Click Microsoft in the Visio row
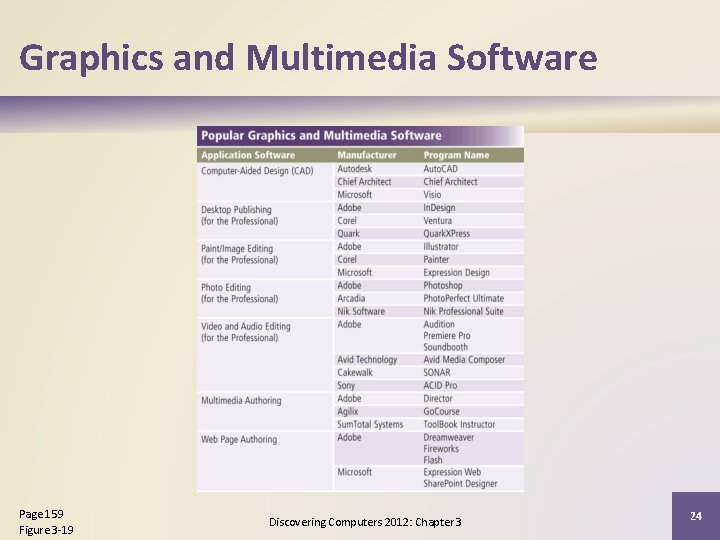This screenshot has width=720, height=540. pyautogui.click(x=354, y=195)
